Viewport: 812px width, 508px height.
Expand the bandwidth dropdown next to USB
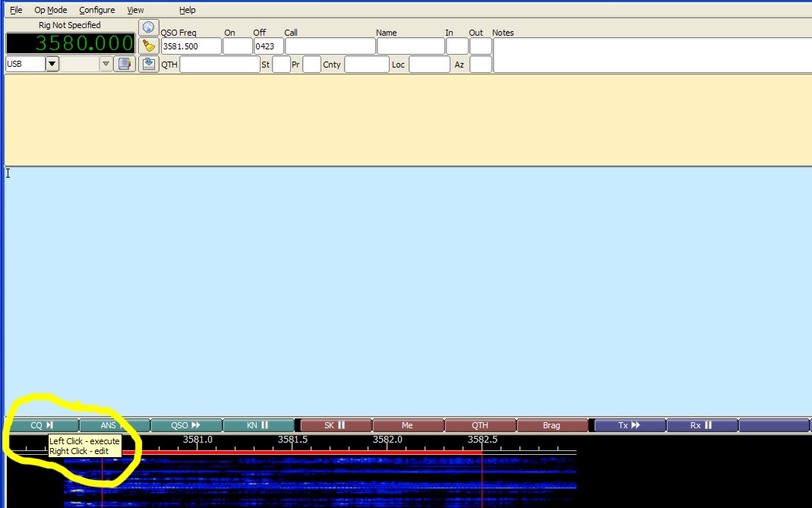pyautogui.click(x=106, y=65)
